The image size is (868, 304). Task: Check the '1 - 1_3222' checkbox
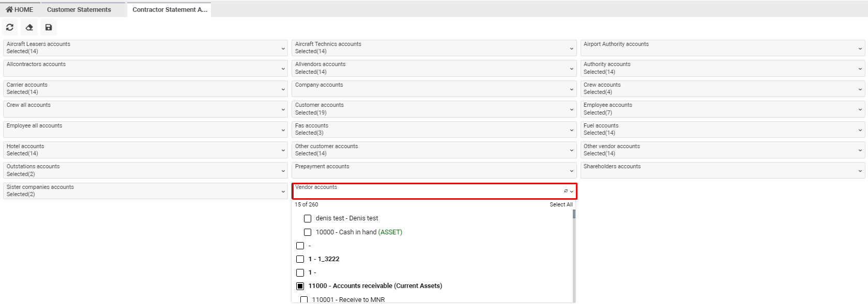300,259
